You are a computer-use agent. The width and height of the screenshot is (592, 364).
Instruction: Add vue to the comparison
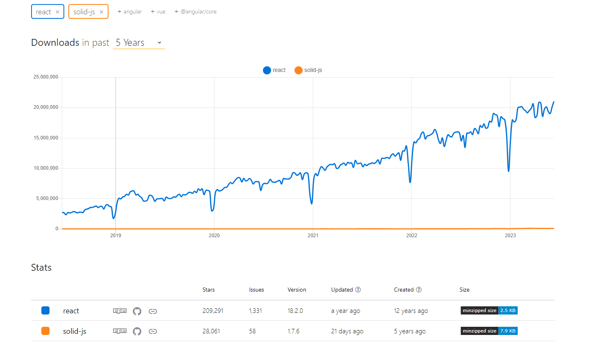158,12
